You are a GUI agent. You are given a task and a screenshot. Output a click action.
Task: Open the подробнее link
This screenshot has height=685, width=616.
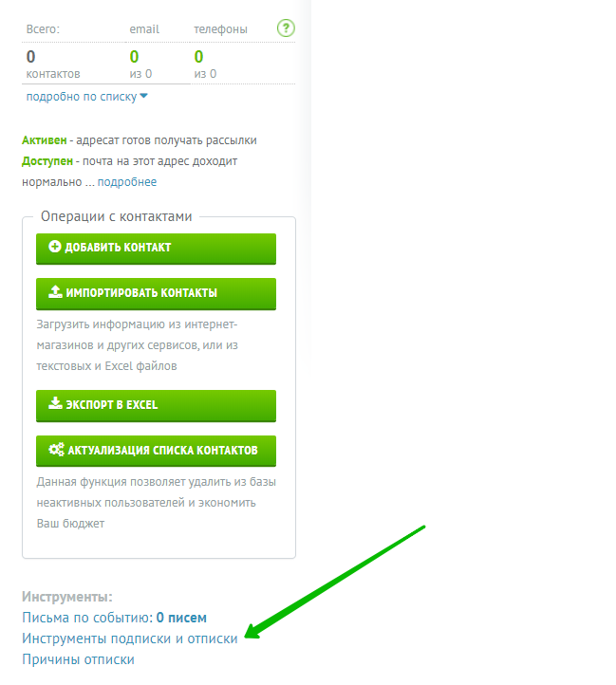127,182
